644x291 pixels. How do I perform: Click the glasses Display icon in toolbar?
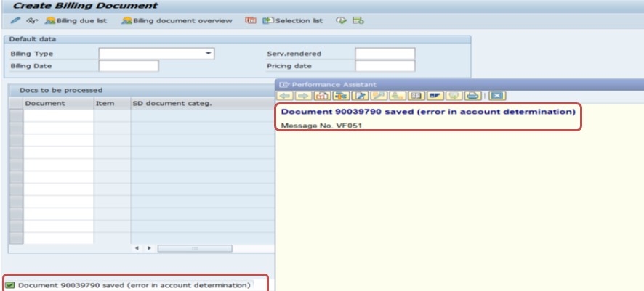click(x=32, y=20)
